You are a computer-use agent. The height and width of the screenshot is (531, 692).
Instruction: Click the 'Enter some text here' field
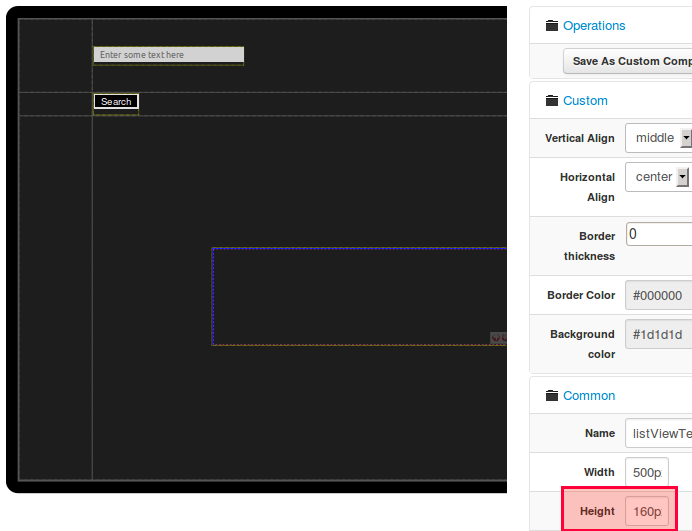click(168, 55)
